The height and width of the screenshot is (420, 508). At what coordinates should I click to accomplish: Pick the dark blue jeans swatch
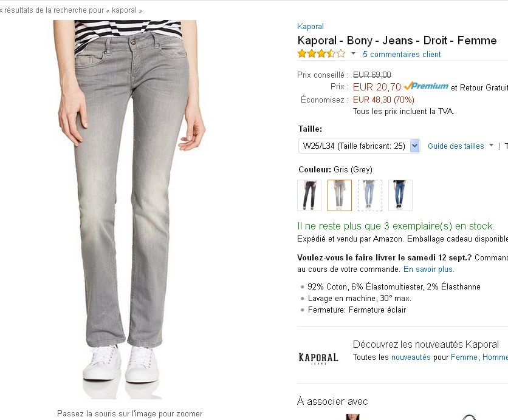pos(400,195)
